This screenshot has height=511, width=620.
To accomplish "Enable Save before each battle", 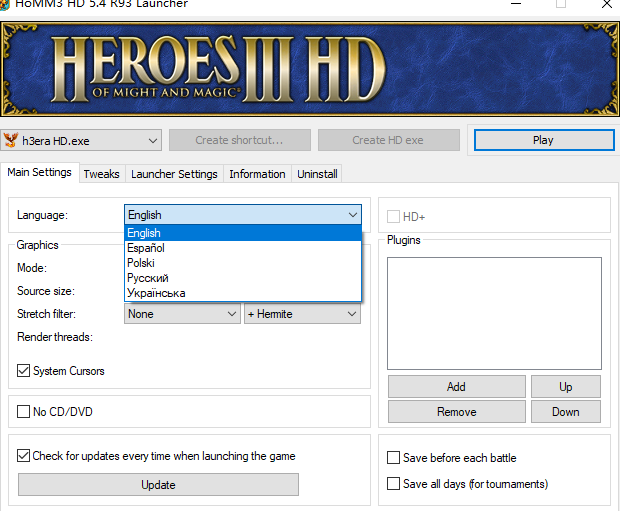I will pyautogui.click(x=393, y=458).
